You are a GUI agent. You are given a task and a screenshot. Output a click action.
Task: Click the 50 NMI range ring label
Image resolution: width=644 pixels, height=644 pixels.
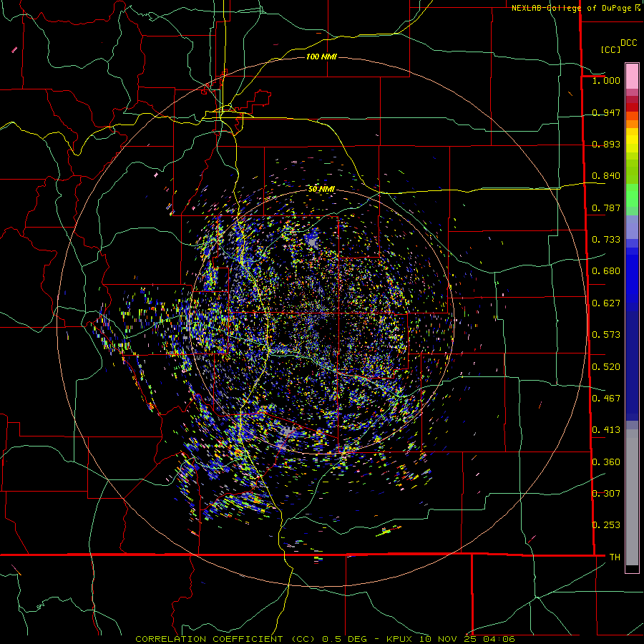tap(321, 189)
